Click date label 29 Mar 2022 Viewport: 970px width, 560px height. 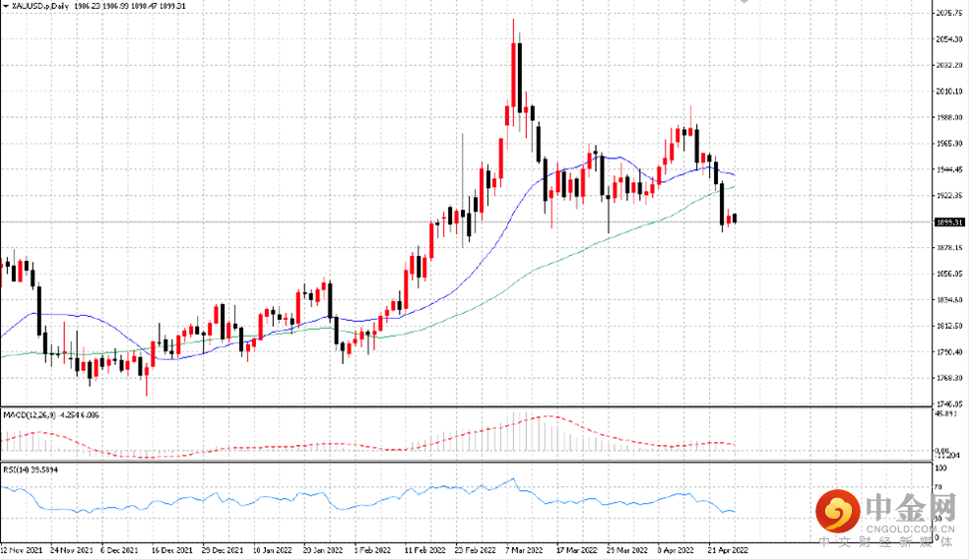click(x=627, y=550)
